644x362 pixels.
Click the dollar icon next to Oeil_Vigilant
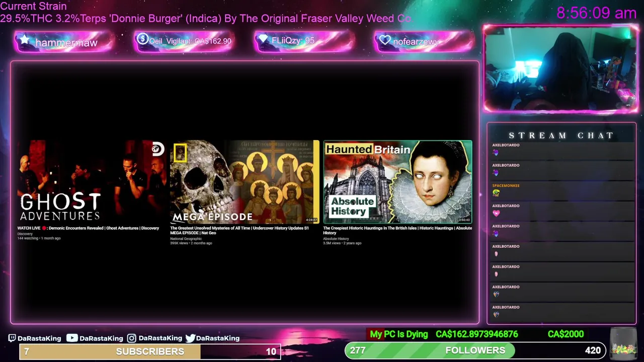(x=142, y=39)
